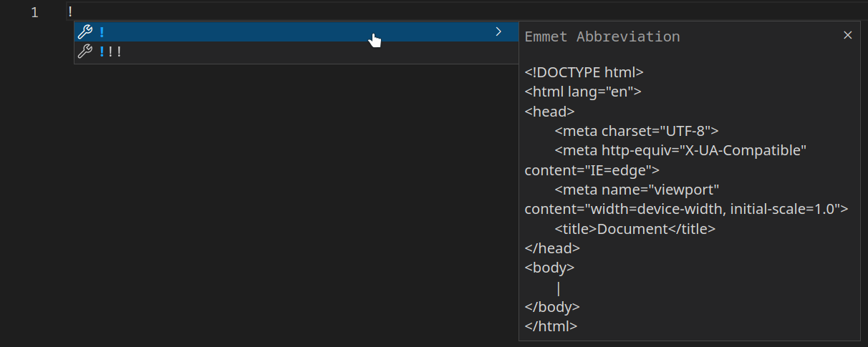Click line number 1 in the gutter
Viewport: 868px width, 347px height.
coord(34,12)
